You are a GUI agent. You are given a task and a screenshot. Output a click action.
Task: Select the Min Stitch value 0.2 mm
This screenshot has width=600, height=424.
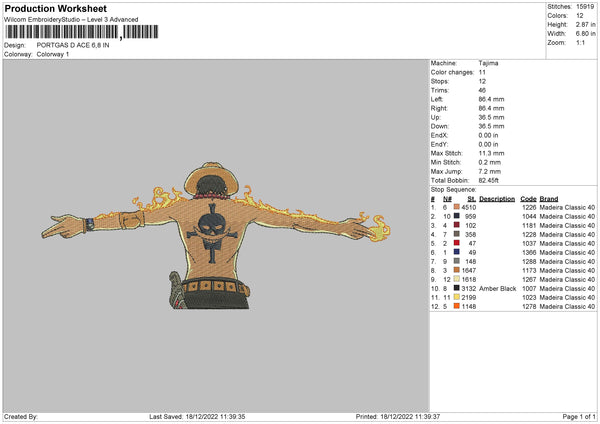[489, 162]
